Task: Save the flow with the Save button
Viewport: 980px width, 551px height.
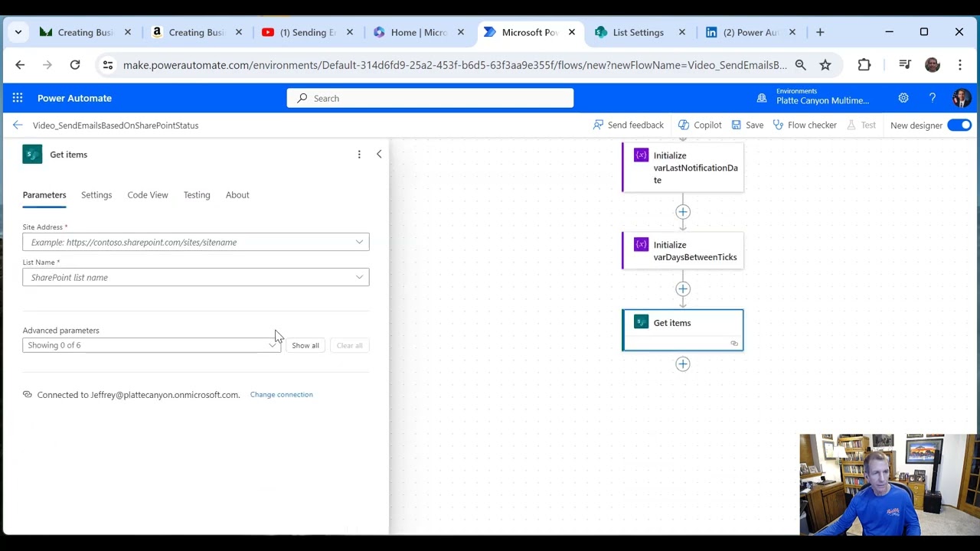Action: pyautogui.click(x=747, y=125)
